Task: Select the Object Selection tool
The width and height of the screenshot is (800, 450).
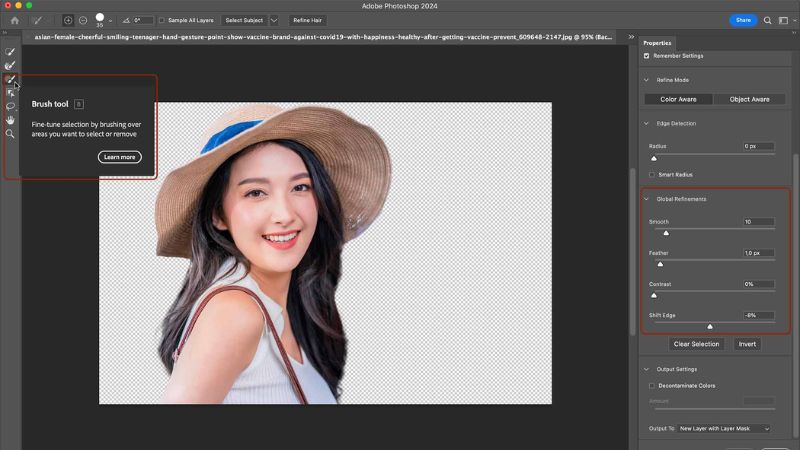Action: 10,93
